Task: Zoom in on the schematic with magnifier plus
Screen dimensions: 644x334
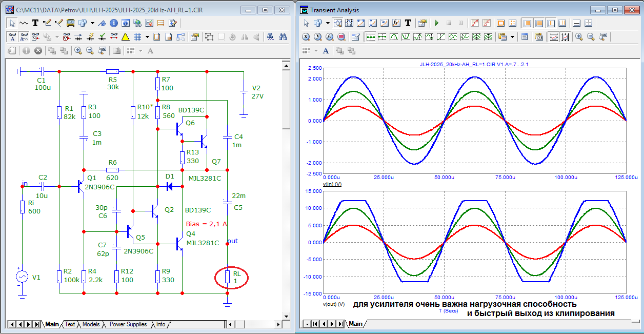Action: point(78,51)
